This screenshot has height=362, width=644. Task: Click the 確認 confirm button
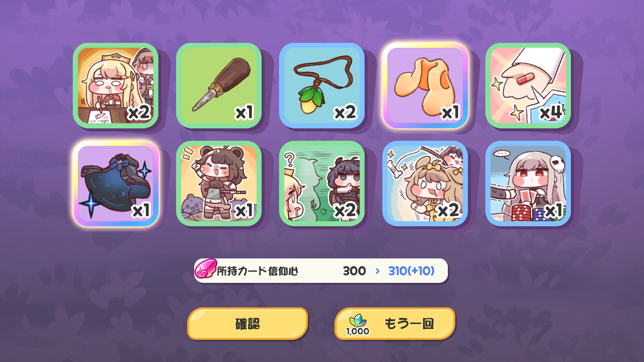tap(248, 324)
